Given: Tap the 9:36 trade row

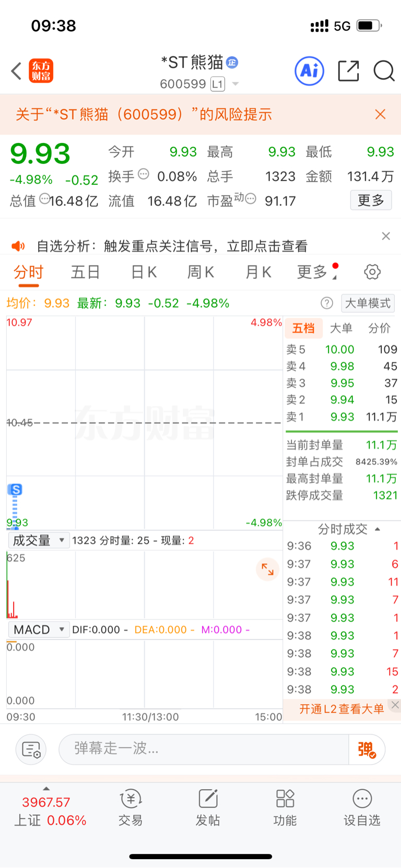Looking at the screenshot, I should 343,546.
